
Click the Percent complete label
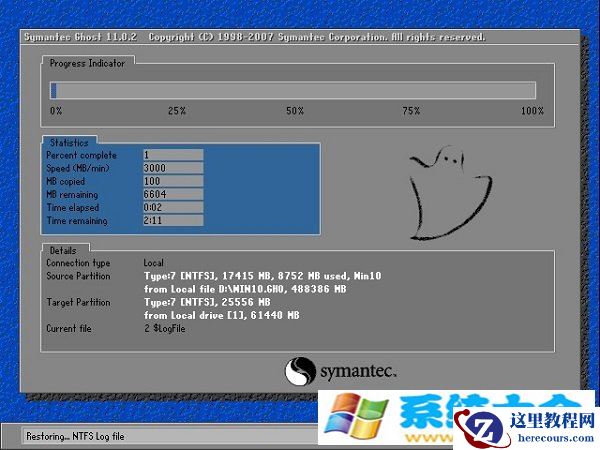(82, 155)
